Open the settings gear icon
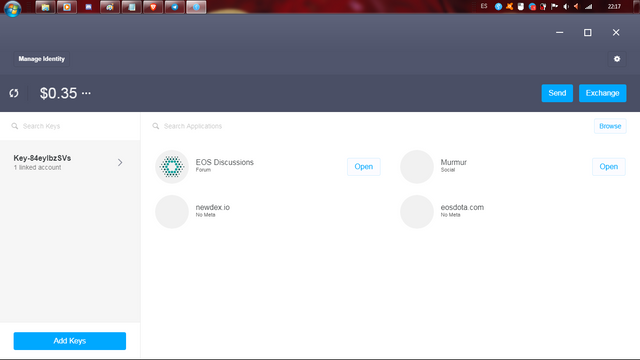 [x=617, y=59]
